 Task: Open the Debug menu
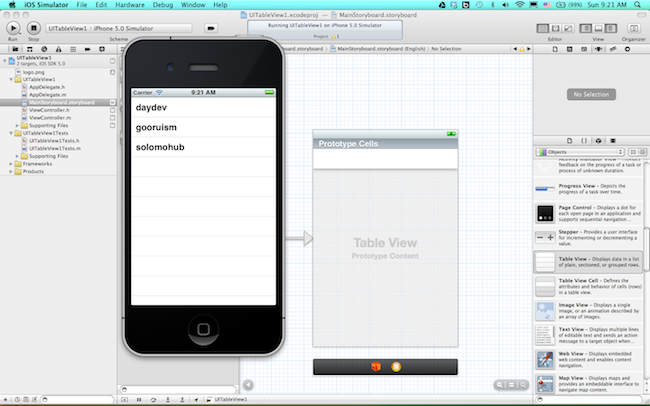click(x=163, y=5)
